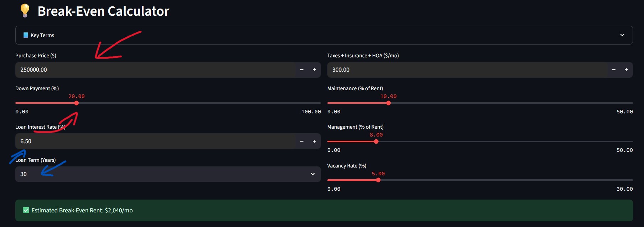Click the blue book Key Terms icon
The width and height of the screenshot is (644, 227).
[26, 35]
